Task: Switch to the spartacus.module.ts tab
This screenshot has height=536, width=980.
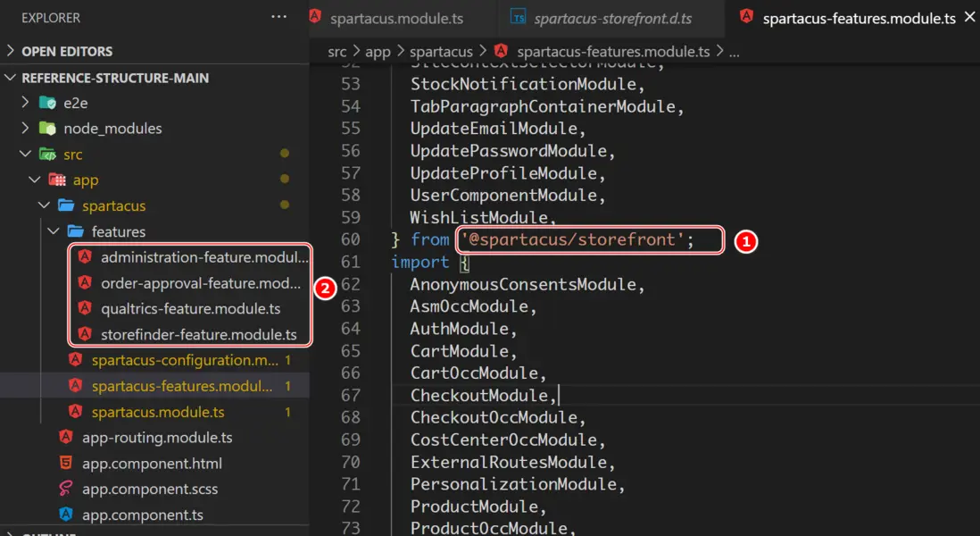Action: (x=397, y=18)
